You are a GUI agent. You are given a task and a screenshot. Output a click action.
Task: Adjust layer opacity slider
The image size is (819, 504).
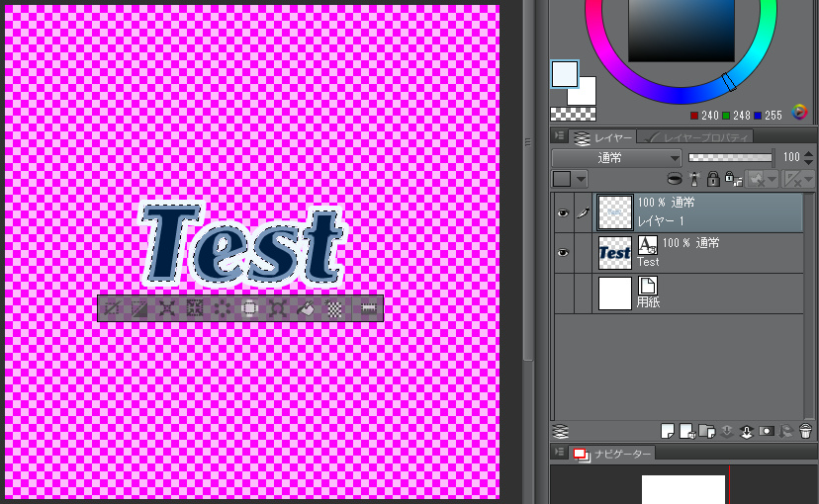coord(730,157)
